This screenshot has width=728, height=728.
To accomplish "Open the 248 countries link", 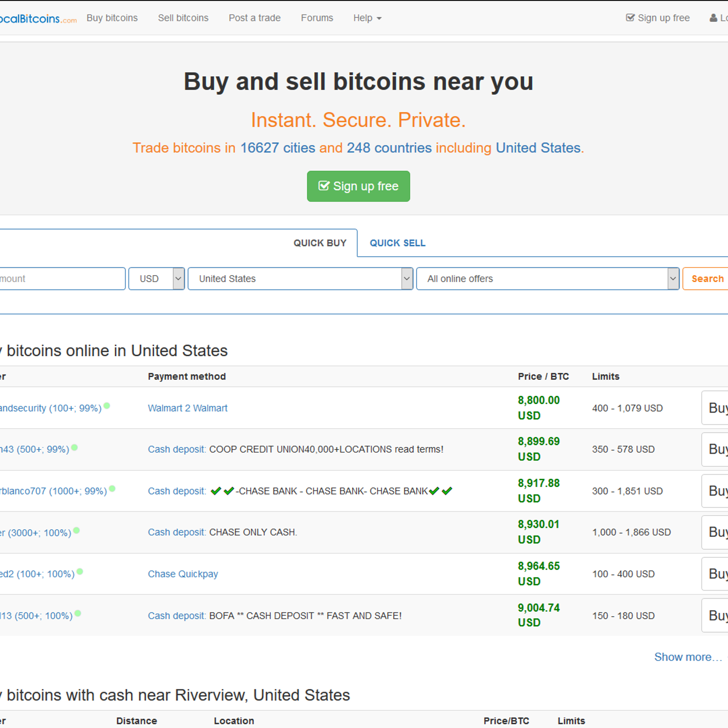I will [389, 148].
